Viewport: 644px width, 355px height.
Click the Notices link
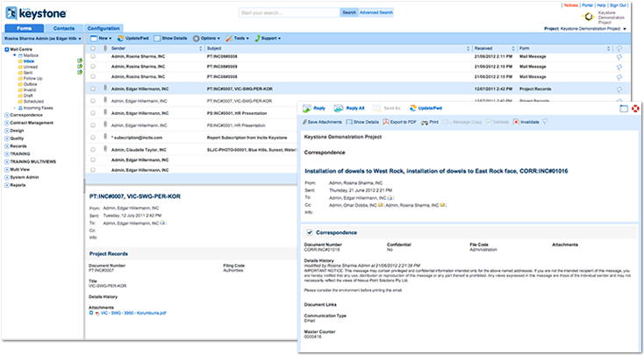click(x=571, y=5)
